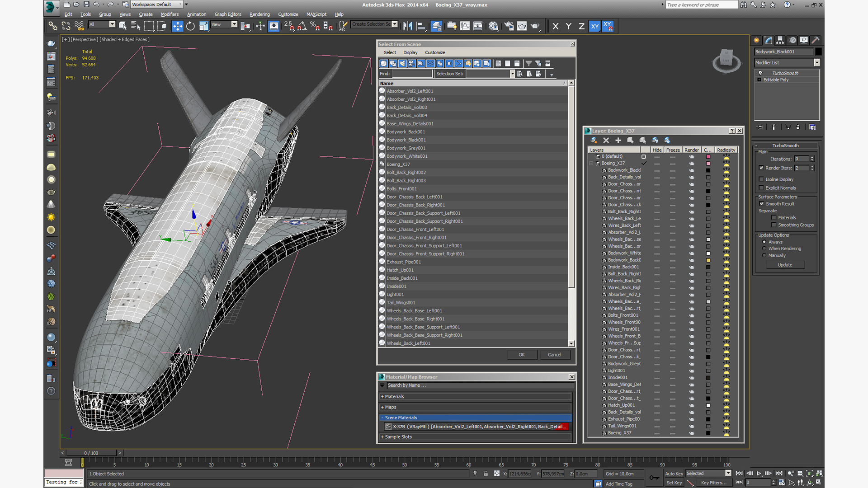Toggle Render Iters checkbox in TurboSmooth
Image resolution: width=868 pixels, height=488 pixels.
point(762,168)
